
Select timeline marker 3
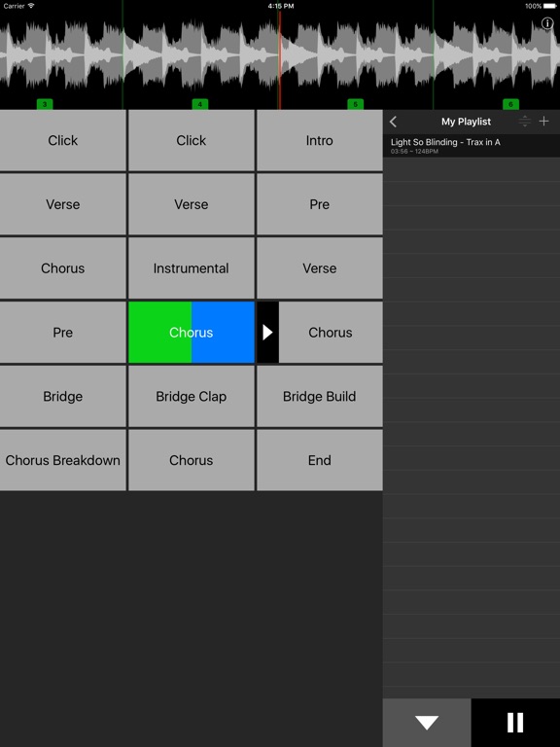click(45, 104)
